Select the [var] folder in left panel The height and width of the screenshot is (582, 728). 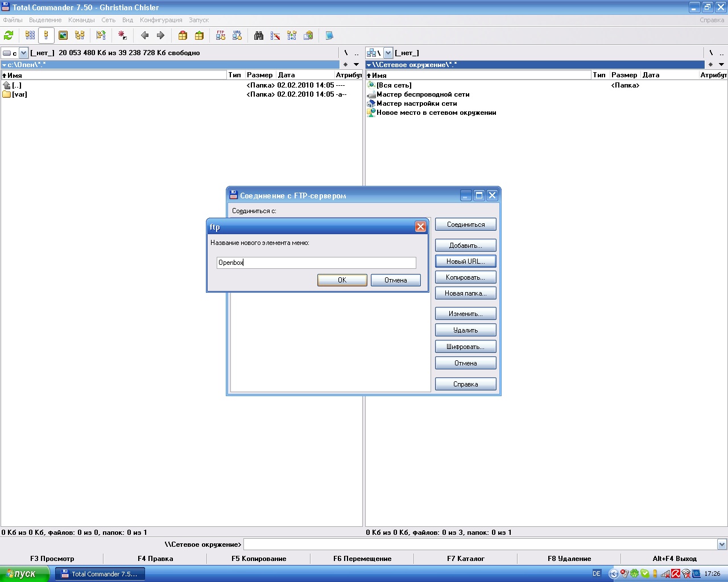click(x=181, y=94)
